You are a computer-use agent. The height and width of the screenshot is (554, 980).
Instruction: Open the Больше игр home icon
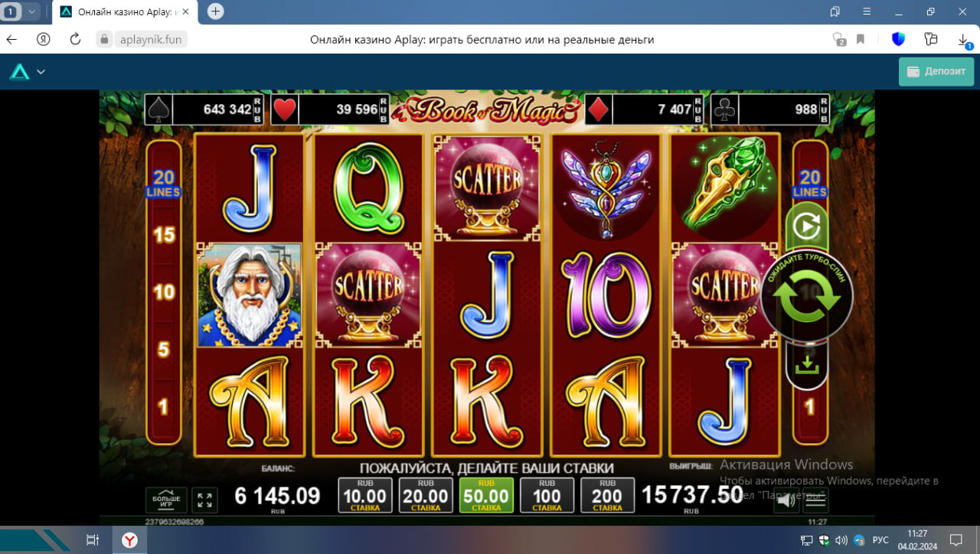pos(166,500)
